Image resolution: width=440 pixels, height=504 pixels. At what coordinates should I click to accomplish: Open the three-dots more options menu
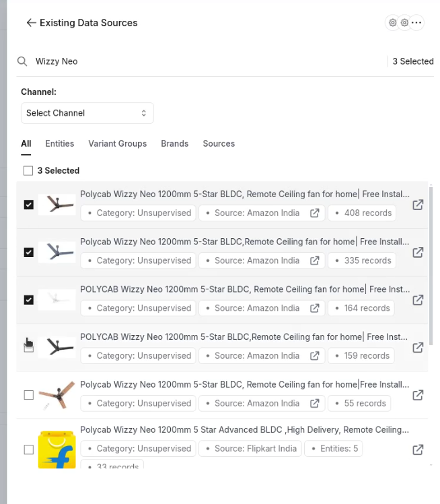pos(416,22)
